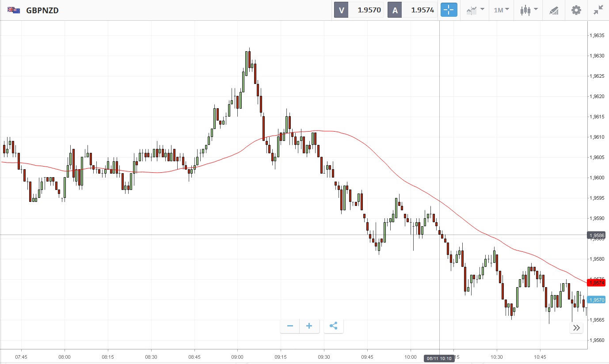
Task: Zoom out with the minus button
Action: [290, 326]
